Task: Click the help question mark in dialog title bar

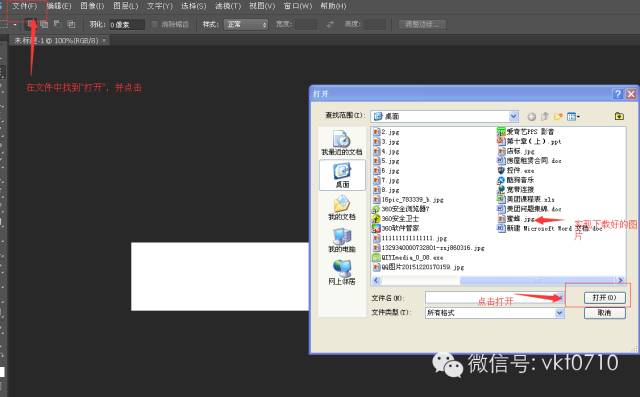Action: 618,94
